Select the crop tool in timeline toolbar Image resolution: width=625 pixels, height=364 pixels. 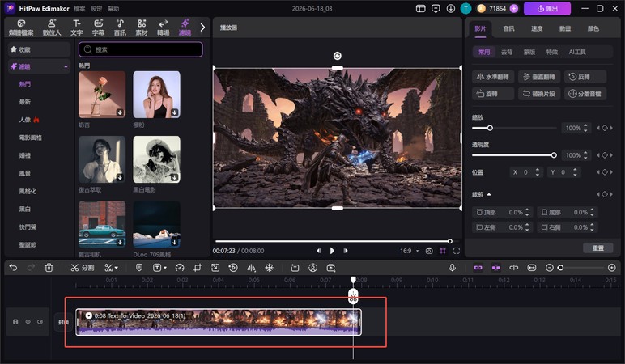198,268
